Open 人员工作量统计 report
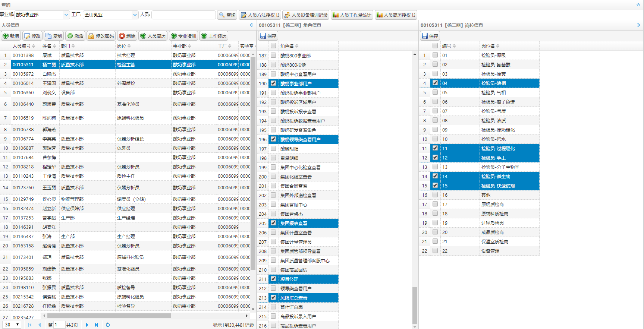644x329 pixels. point(352,15)
